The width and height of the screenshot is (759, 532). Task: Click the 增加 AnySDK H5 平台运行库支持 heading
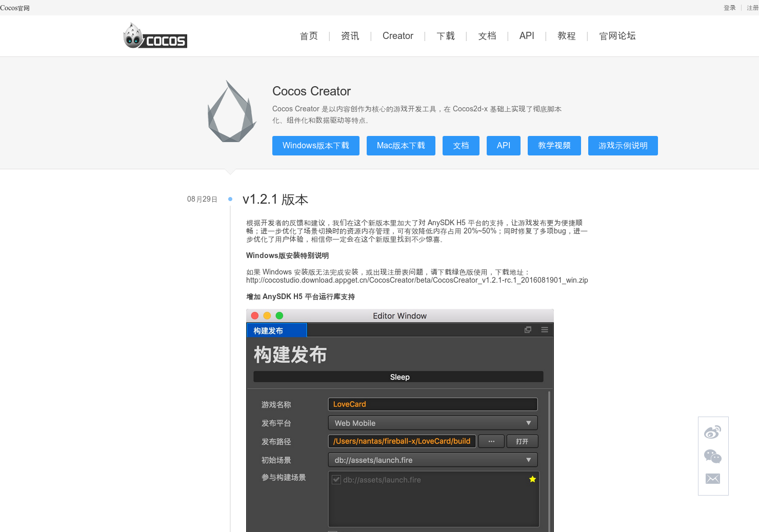click(x=301, y=297)
